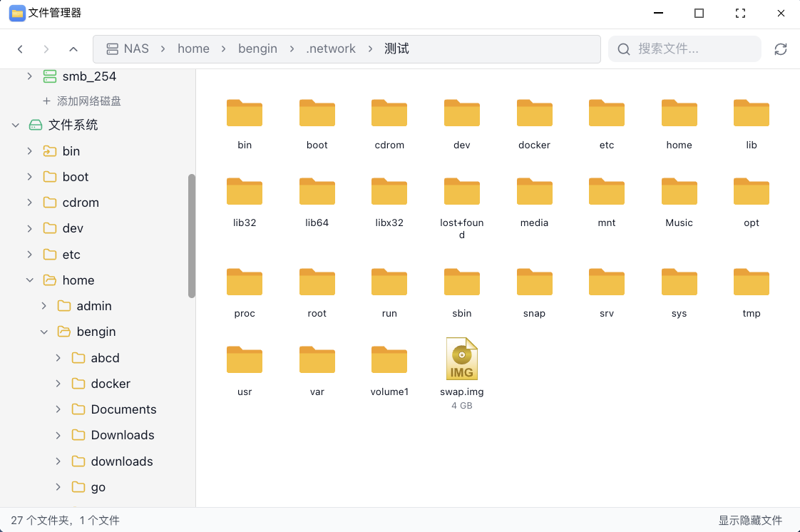Viewport: 800px width, 532px height.
Task: Navigate up to the parent folder
Action: tap(73, 49)
